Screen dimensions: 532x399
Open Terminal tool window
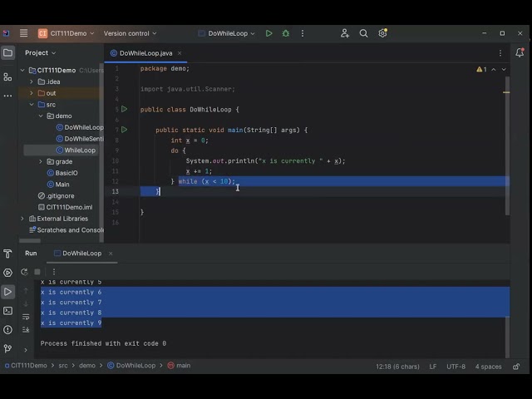tap(7, 311)
